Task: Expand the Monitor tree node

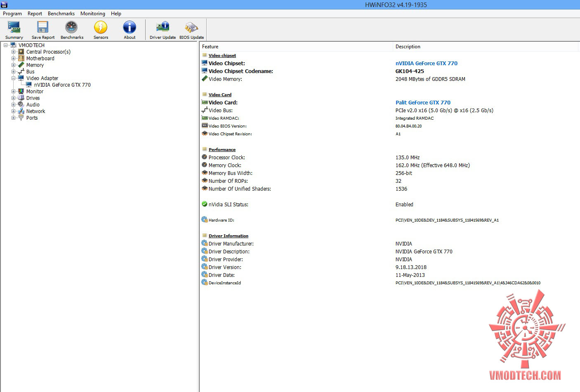Action: coord(14,92)
